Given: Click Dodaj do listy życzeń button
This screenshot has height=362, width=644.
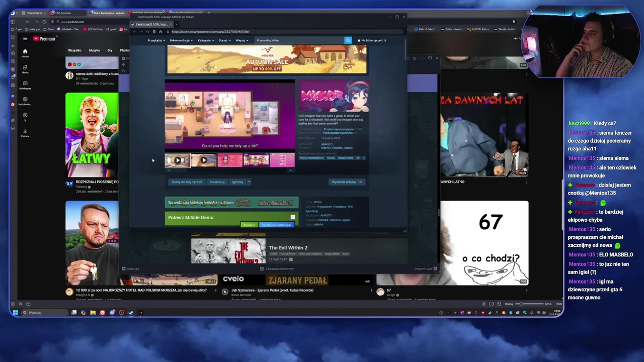Looking at the screenshot, I should tap(187, 182).
